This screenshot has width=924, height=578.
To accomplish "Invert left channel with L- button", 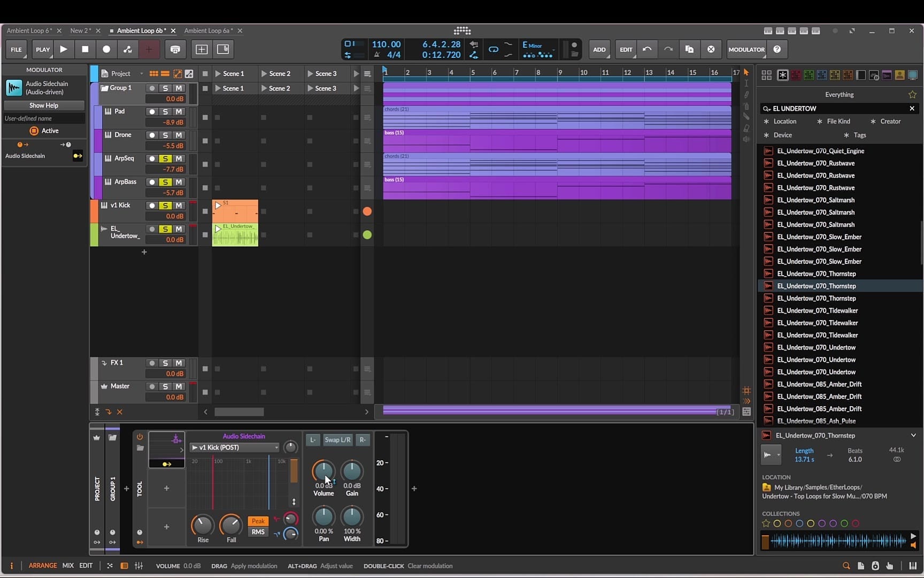I will coord(313,440).
